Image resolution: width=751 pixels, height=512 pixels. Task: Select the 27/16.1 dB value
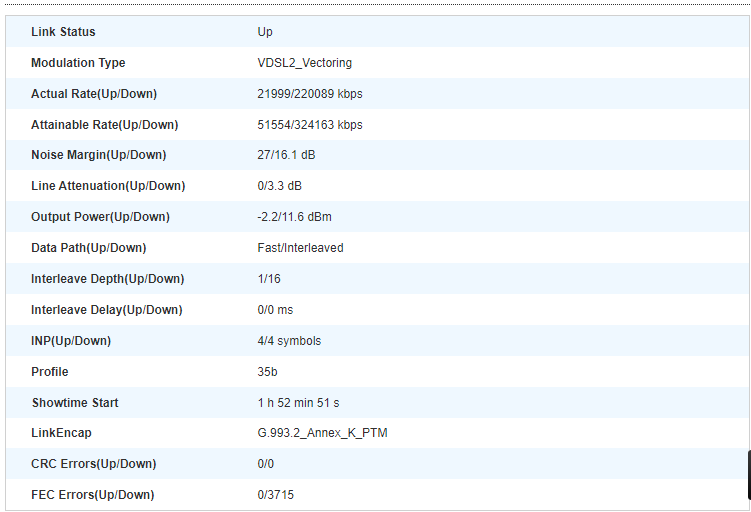tap(286, 155)
